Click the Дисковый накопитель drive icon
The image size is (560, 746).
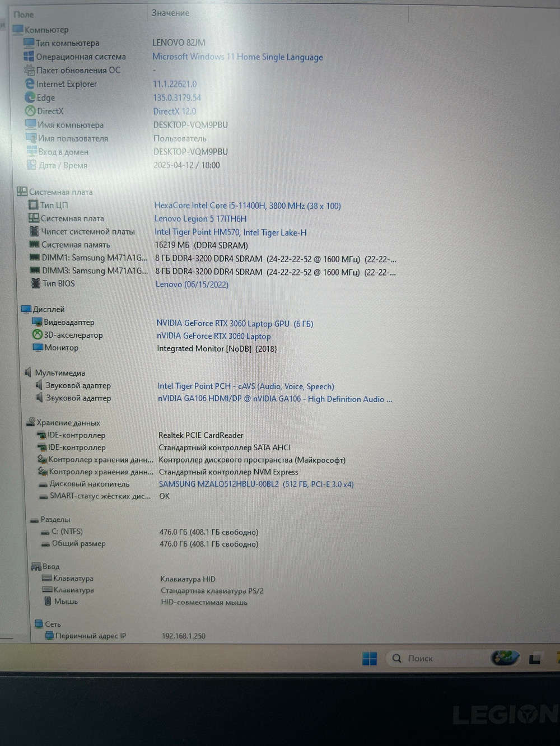click(x=43, y=484)
